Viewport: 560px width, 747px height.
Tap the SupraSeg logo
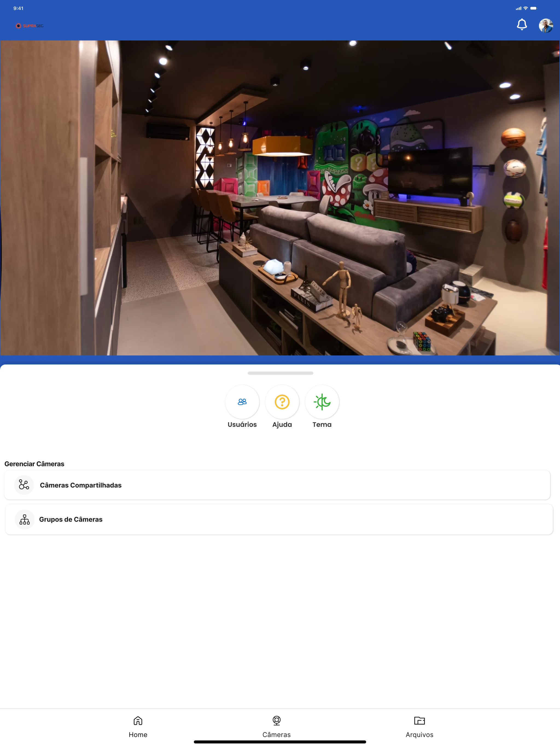[x=30, y=26]
